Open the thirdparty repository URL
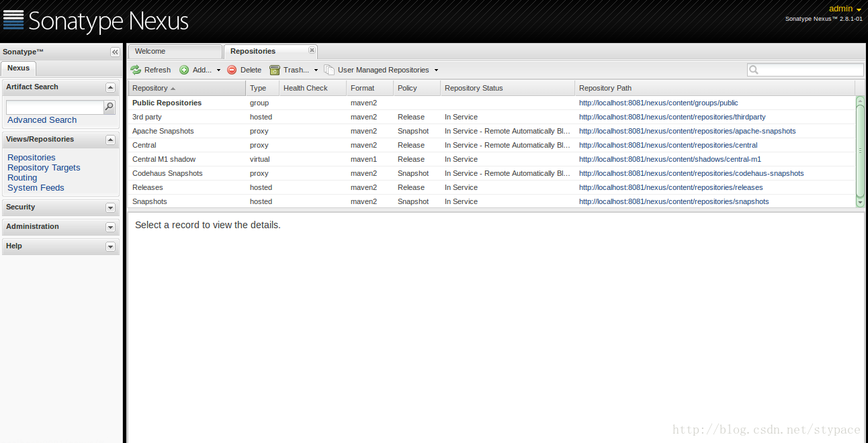Image resolution: width=868 pixels, height=443 pixels. (672, 117)
